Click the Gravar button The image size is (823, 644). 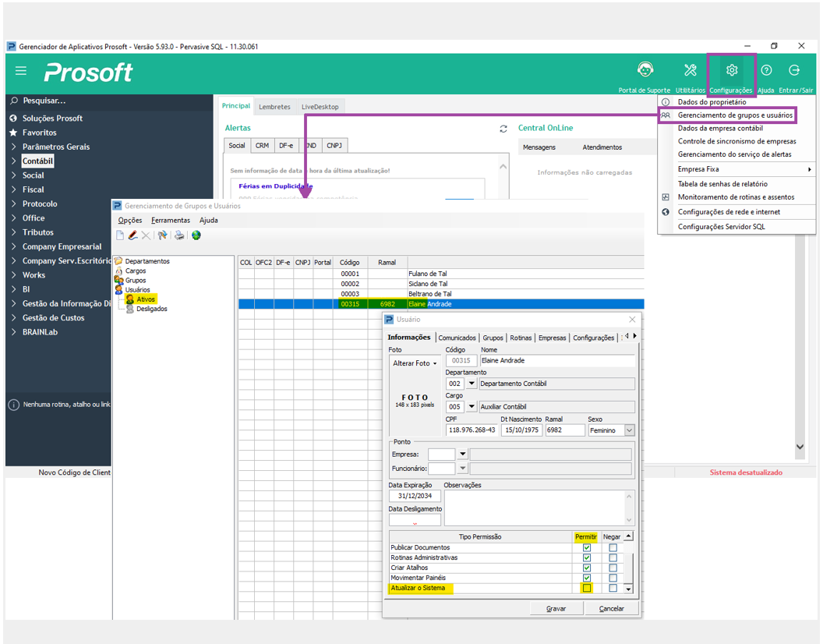point(556,609)
